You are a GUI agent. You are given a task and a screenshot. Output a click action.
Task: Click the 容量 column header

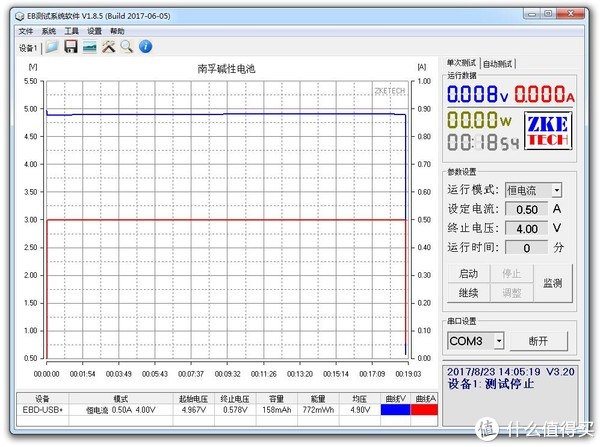point(277,399)
